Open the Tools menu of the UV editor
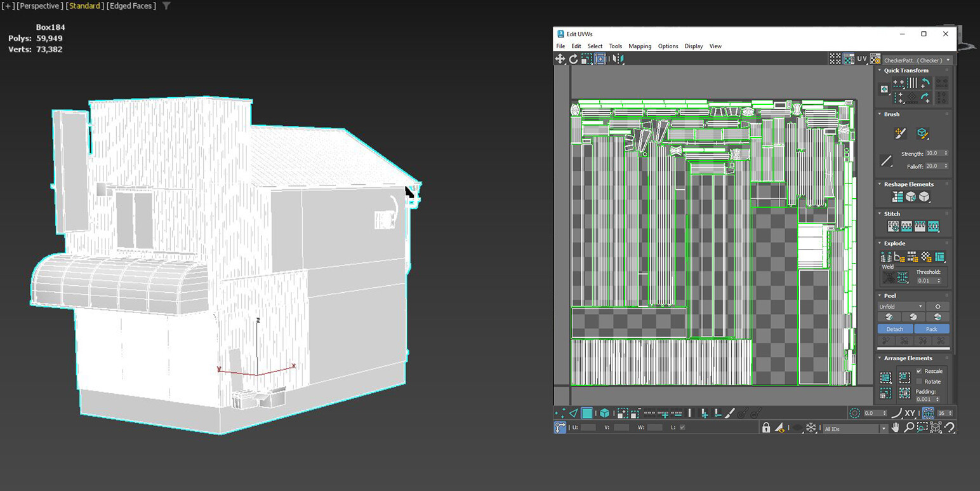Viewport: 980px width, 491px height. (616, 46)
